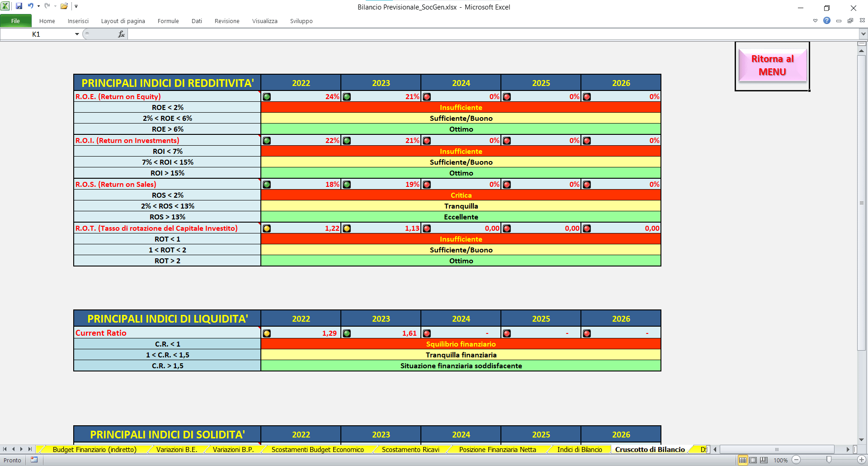This screenshot has width=868, height=466.
Task: Go to last sheet tab arrow
Action: click(29, 449)
